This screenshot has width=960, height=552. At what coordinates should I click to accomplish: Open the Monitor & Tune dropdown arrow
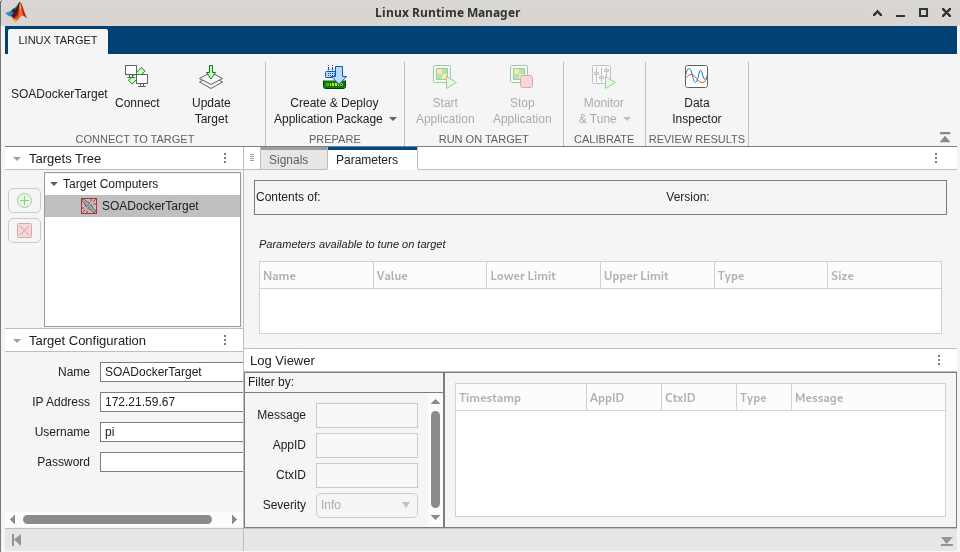(x=626, y=119)
